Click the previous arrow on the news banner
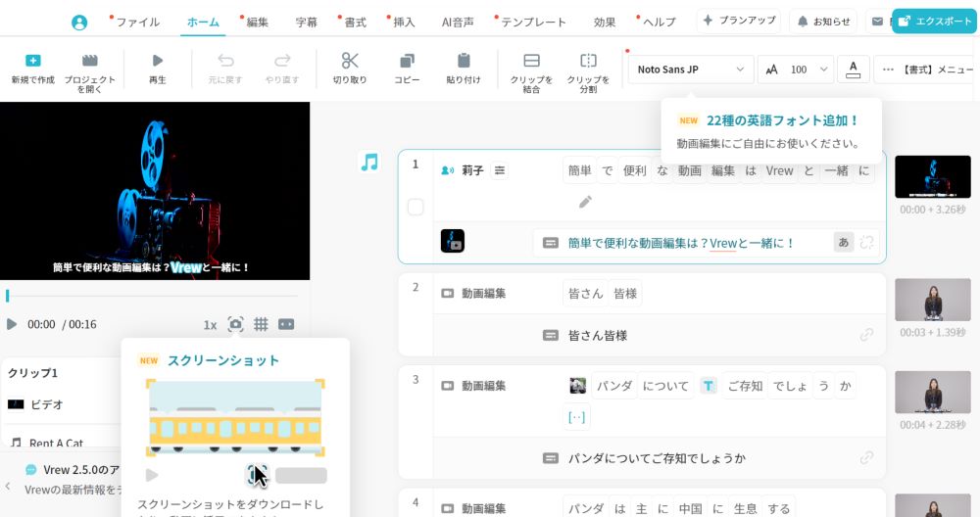 click(8, 486)
